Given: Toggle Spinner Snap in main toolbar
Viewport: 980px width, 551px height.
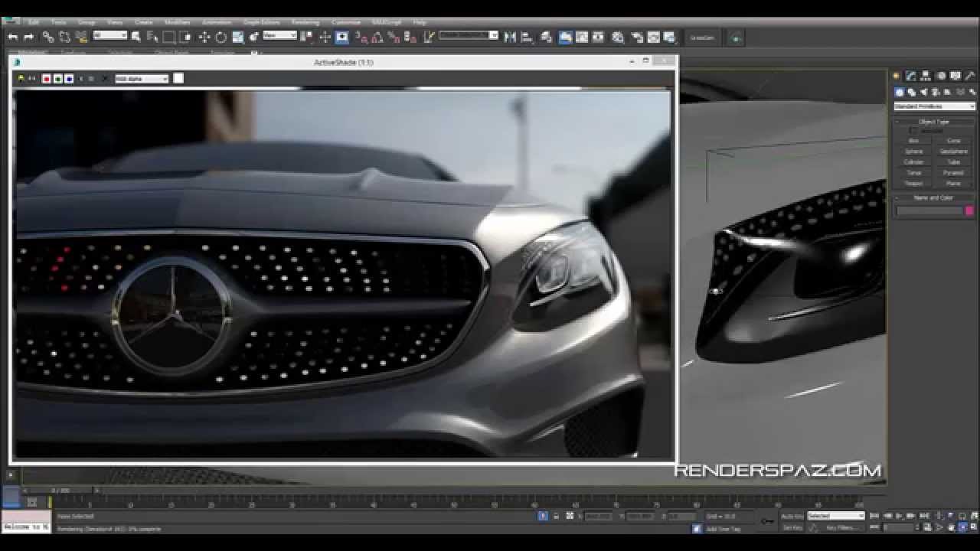Looking at the screenshot, I should coord(410,37).
